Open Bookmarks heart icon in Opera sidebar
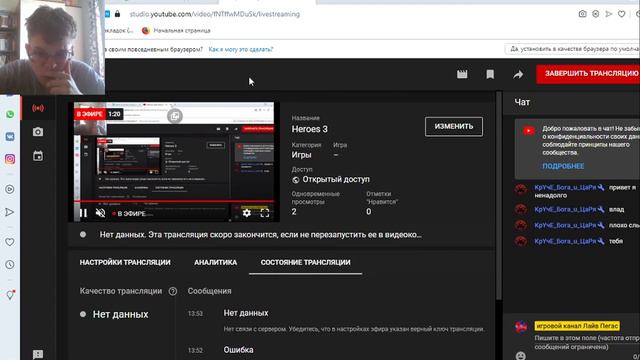Screen dimensions: 640x360 click(10, 242)
